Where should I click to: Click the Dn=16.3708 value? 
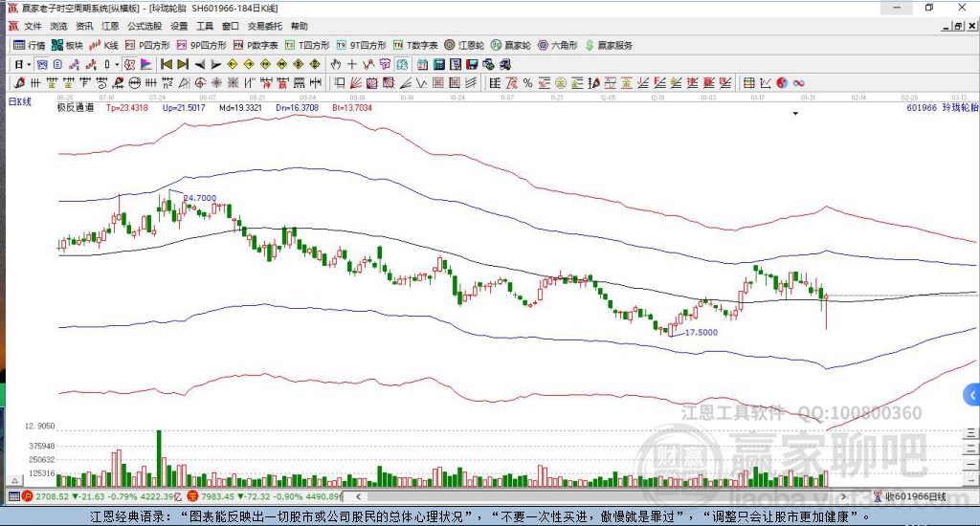coord(297,107)
